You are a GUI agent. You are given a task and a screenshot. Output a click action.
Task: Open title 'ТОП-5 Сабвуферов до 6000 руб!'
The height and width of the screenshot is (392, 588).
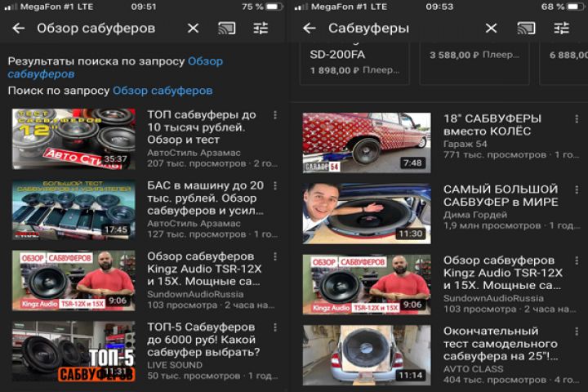(203, 340)
